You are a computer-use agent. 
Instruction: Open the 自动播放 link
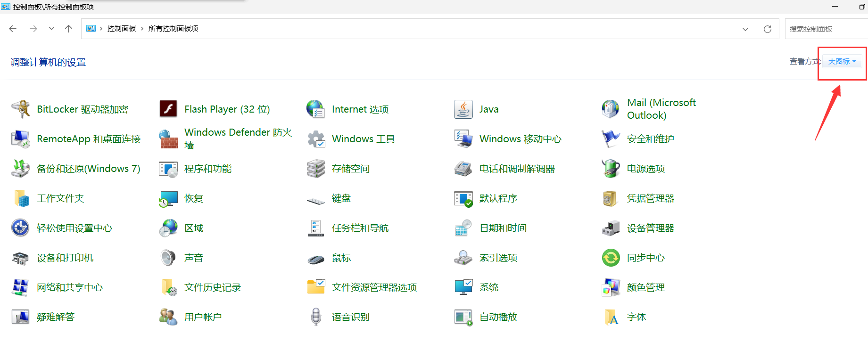tap(498, 317)
